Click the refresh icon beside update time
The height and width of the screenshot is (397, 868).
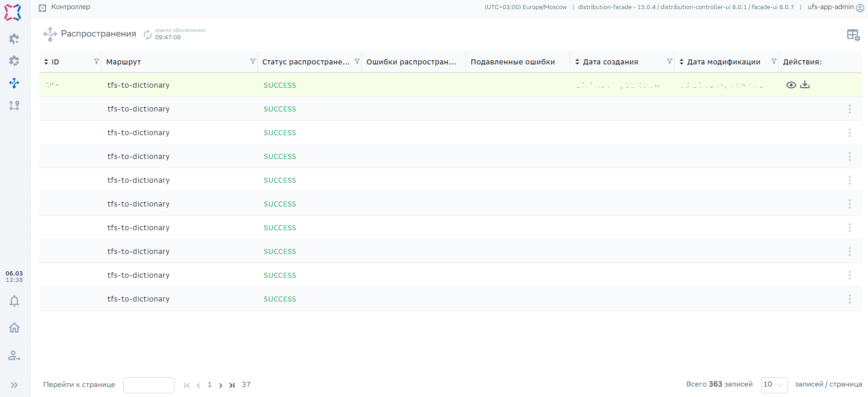tap(148, 34)
